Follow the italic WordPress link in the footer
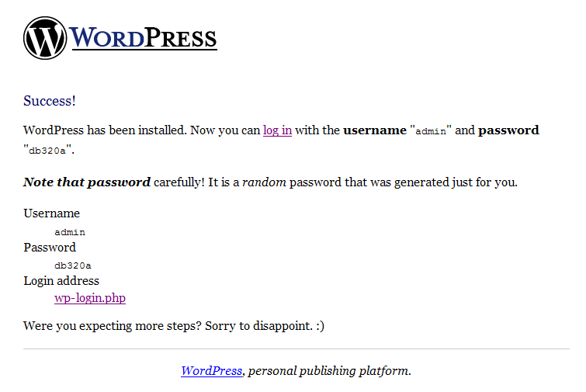 click(212, 371)
